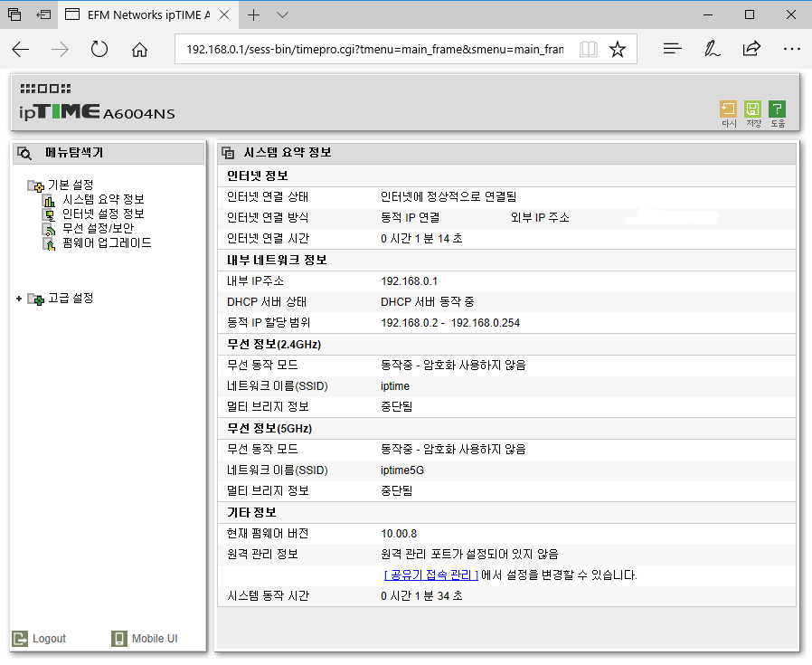Screen dimensions: 812x665
Task: Switch to the Mobile UI link
Action: pos(155,639)
